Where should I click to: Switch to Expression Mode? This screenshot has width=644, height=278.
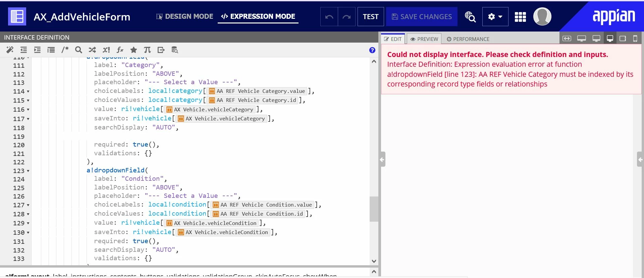click(x=258, y=16)
